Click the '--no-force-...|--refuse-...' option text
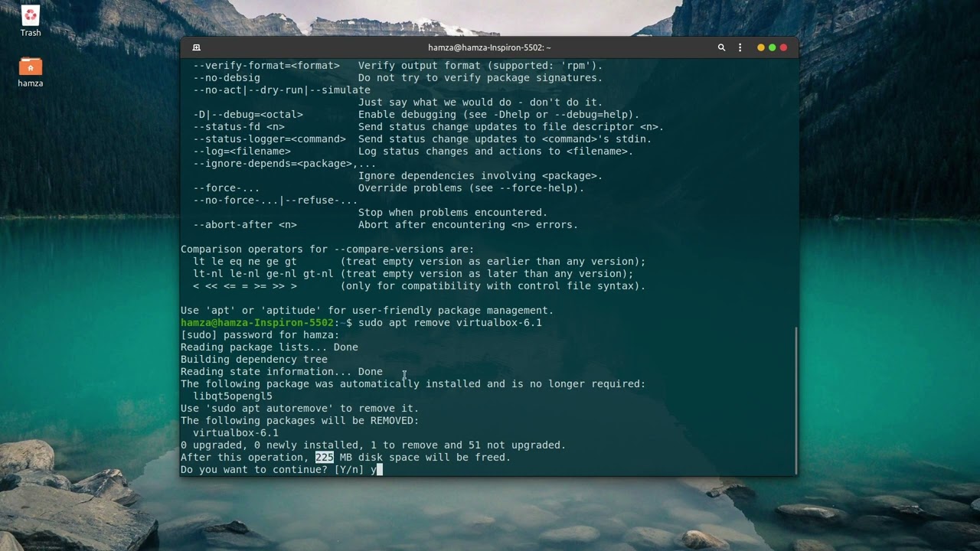The height and width of the screenshot is (551, 980). click(276, 200)
